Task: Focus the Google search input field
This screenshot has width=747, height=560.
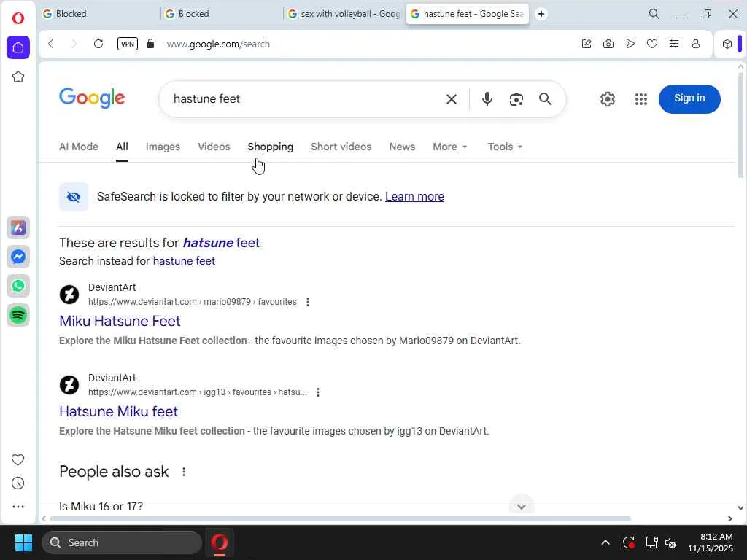Action: click(x=305, y=99)
